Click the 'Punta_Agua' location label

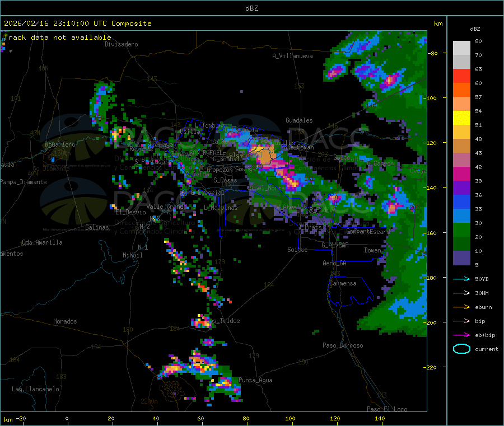coord(255,380)
